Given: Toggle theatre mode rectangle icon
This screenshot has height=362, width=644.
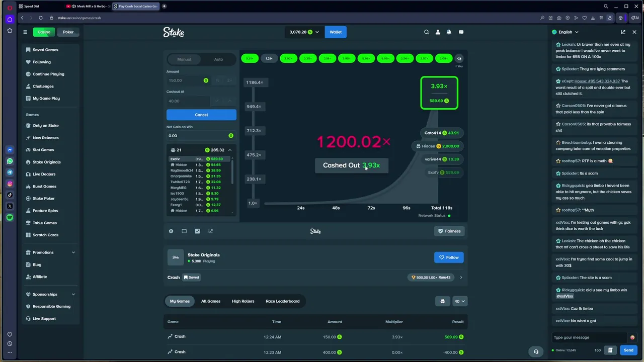Looking at the screenshot, I should point(184,231).
